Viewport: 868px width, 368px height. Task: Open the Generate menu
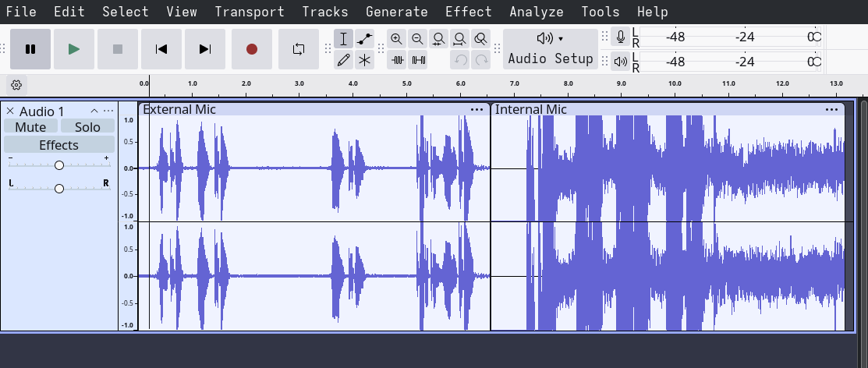[396, 12]
